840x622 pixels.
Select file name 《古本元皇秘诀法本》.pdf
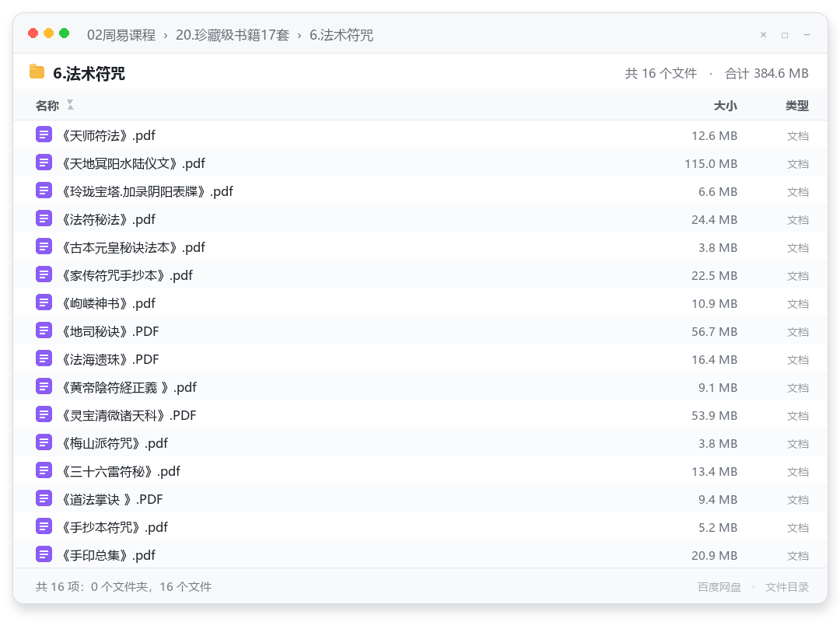tap(134, 247)
